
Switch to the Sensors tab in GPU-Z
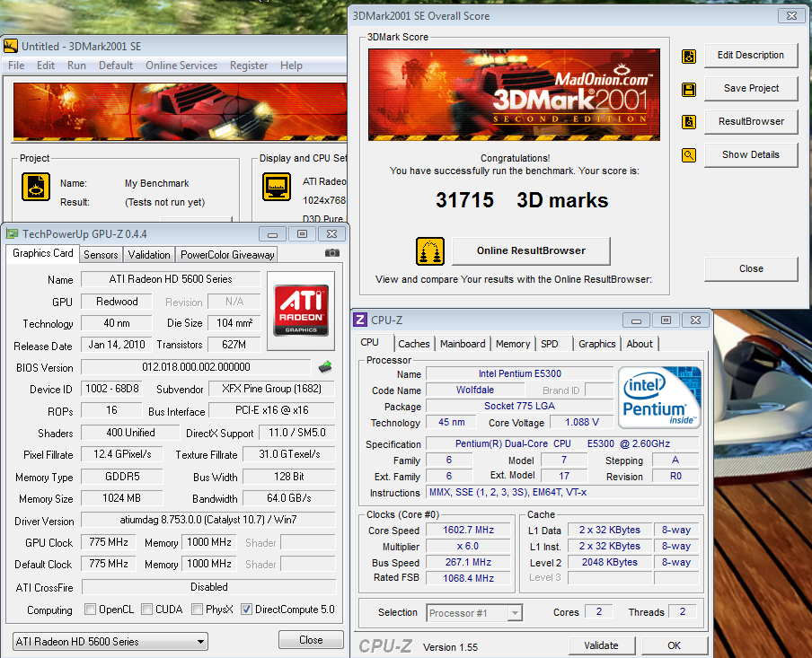(101, 255)
